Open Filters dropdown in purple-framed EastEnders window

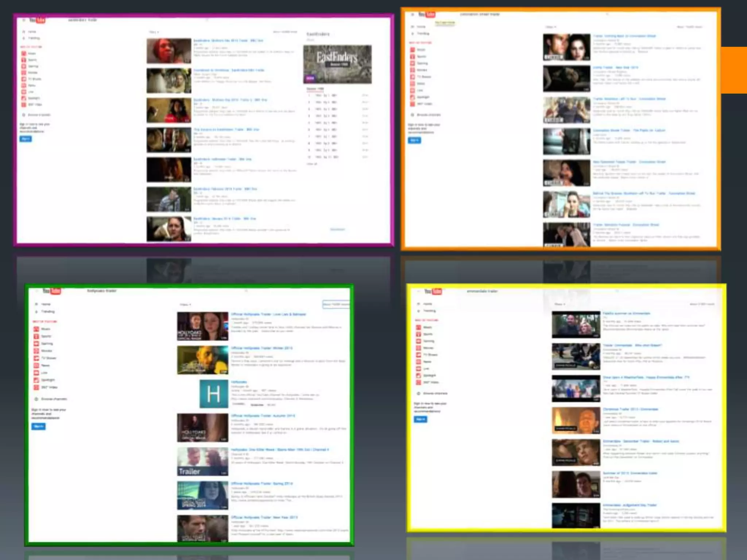(154, 32)
